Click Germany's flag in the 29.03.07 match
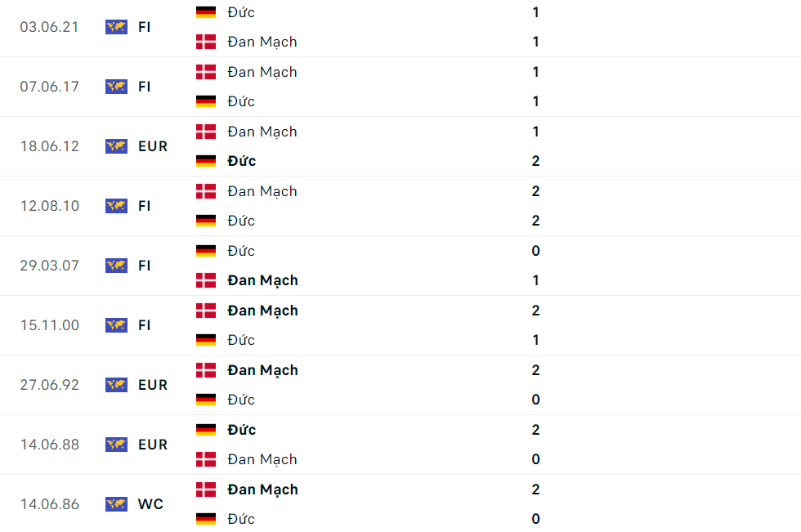Image resolution: width=801 pixels, height=532 pixels. (206, 251)
